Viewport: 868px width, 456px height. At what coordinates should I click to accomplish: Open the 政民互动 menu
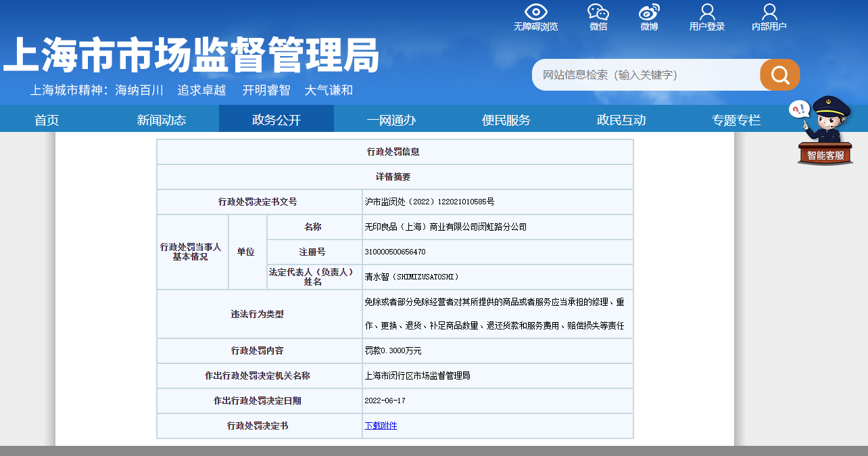pos(621,120)
